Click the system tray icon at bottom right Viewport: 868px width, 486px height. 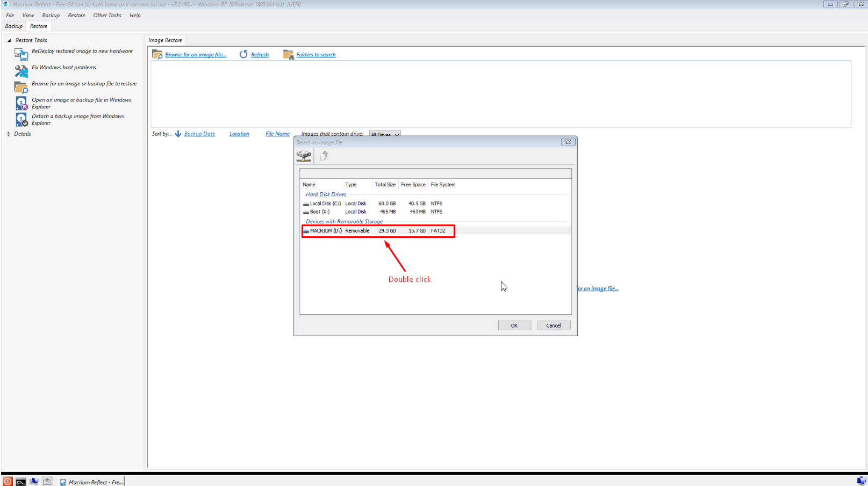[861, 481]
